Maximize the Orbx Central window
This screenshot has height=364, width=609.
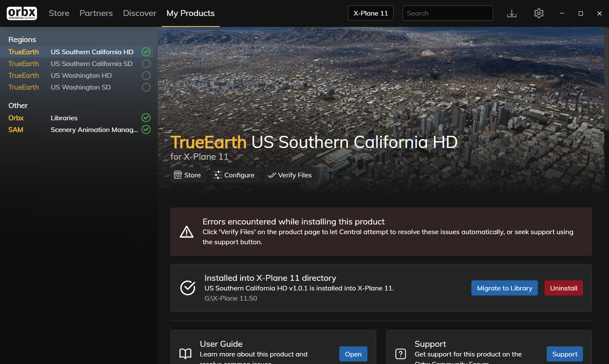point(581,13)
